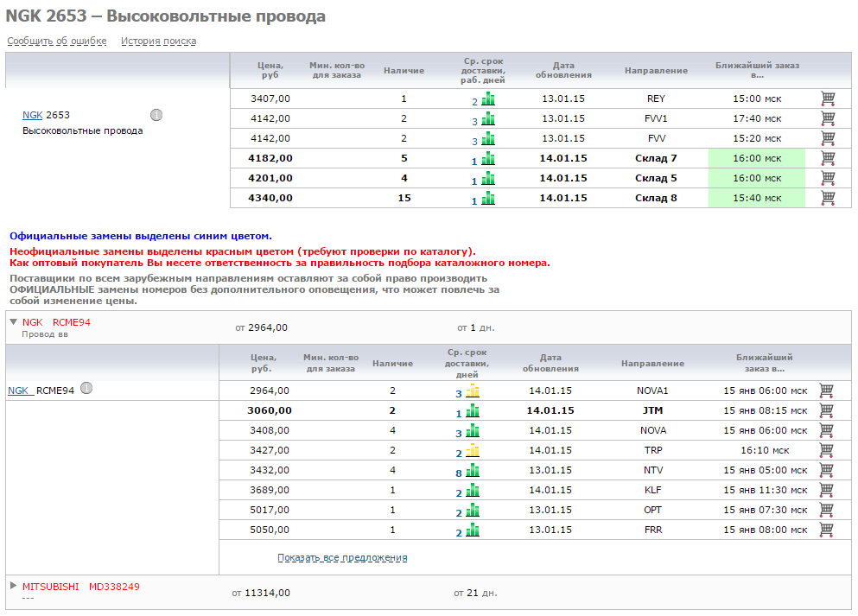Click 'Сообщить об ошибке' link
The image size is (858, 616).
pos(57,41)
